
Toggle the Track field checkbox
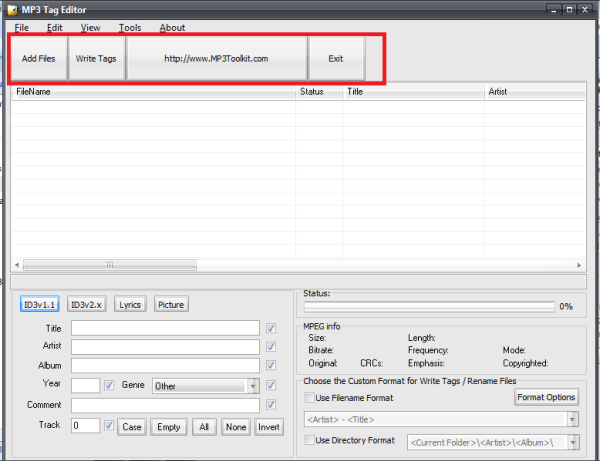pyautogui.click(x=109, y=425)
